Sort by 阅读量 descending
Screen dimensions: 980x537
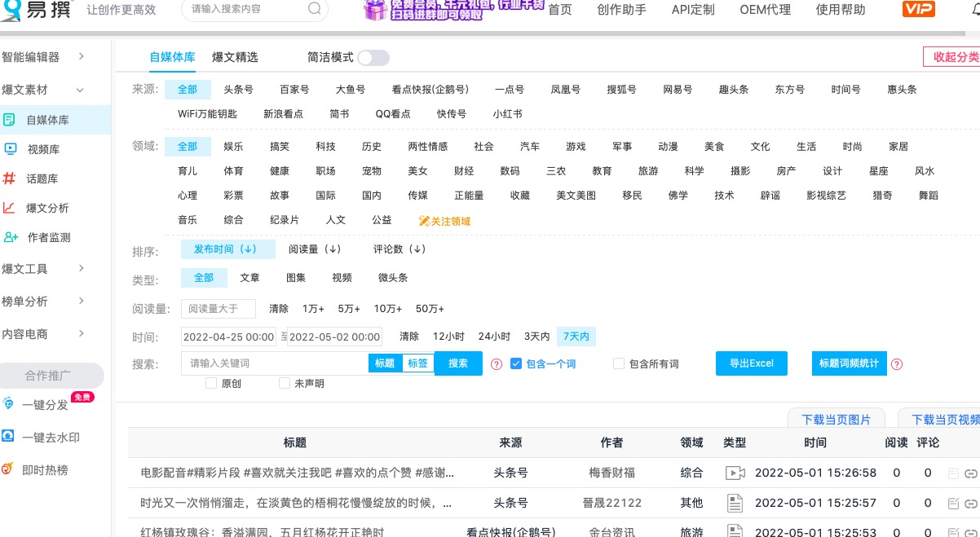click(315, 249)
